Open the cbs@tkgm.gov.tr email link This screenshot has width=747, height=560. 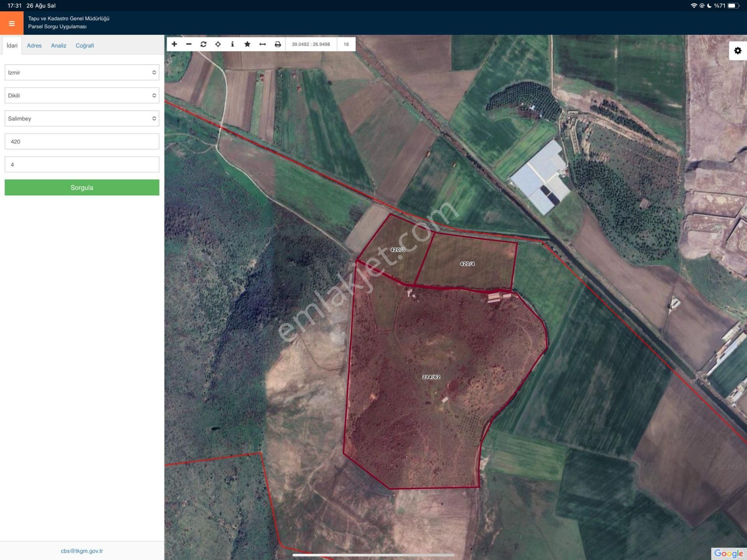[x=82, y=551]
